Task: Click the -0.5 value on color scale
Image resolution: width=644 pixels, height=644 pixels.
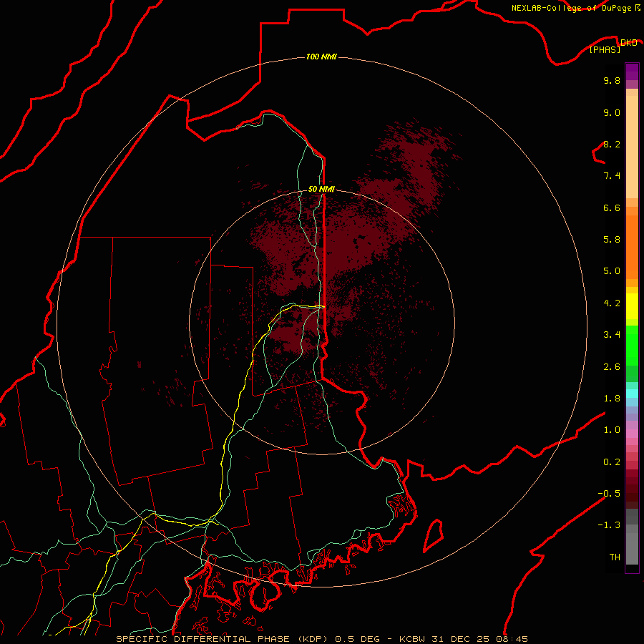Action: (x=609, y=494)
